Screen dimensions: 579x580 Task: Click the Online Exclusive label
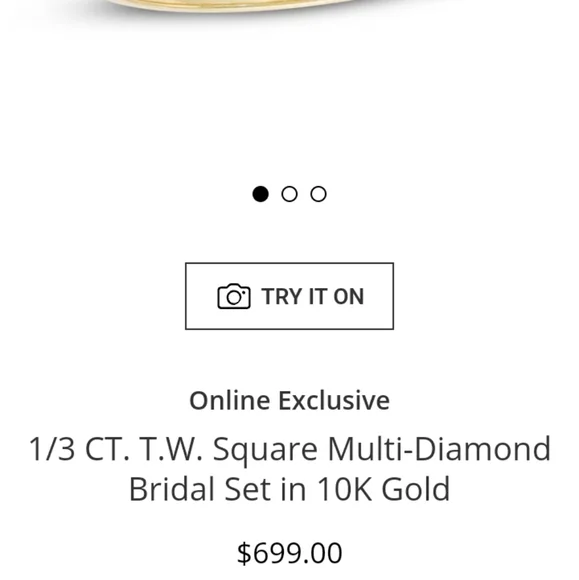pyautogui.click(x=289, y=401)
